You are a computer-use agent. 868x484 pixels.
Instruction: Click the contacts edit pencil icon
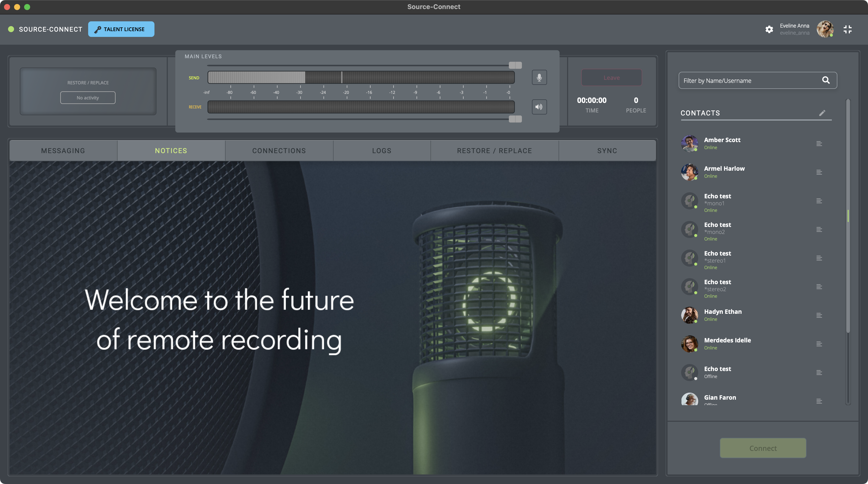[822, 113]
